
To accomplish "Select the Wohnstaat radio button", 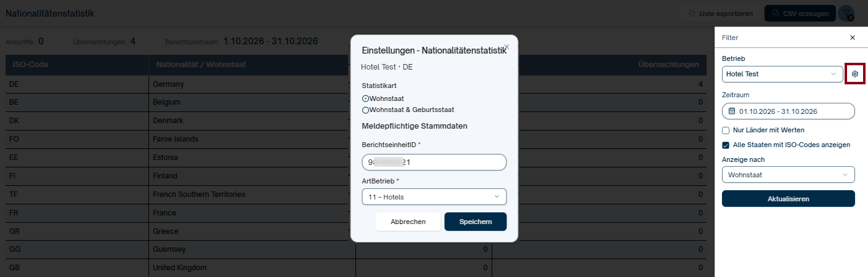I will (365, 98).
